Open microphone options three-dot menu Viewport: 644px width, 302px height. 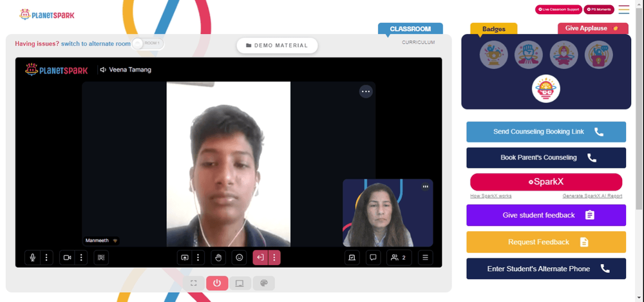click(x=46, y=258)
